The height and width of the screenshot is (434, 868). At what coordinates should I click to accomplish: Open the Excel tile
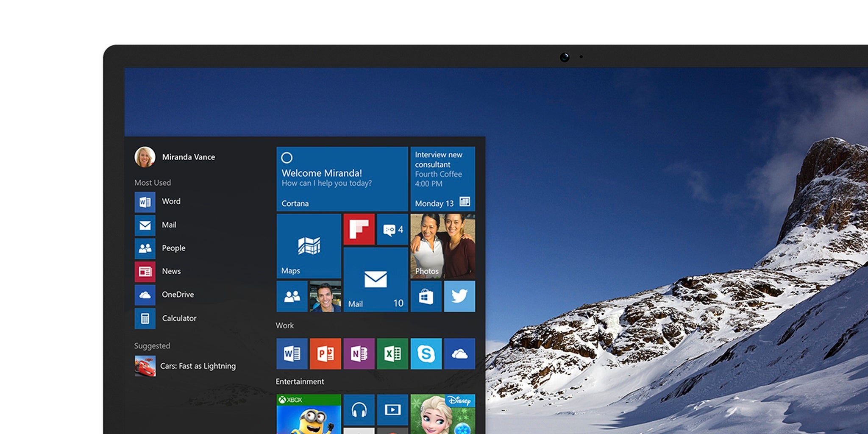[392, 353]
